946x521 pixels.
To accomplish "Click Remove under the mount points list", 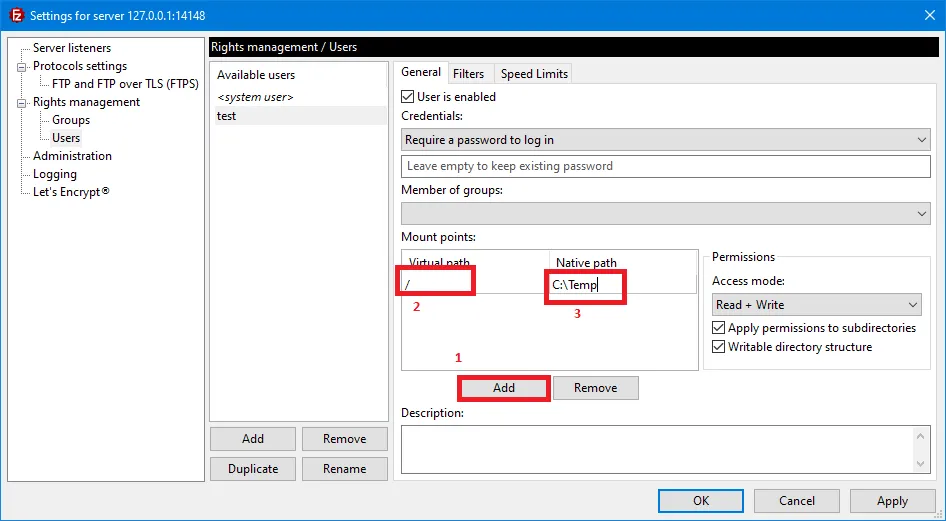I will (x=595, y=388).
